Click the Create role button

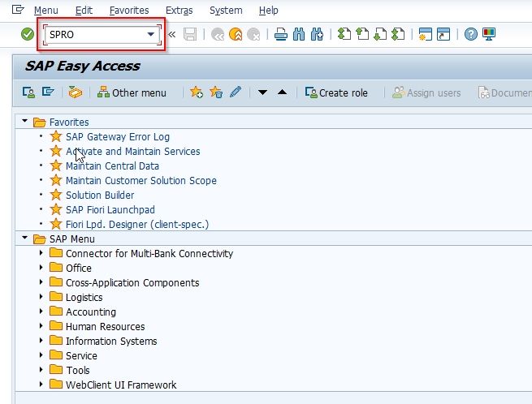coord(336,92)
